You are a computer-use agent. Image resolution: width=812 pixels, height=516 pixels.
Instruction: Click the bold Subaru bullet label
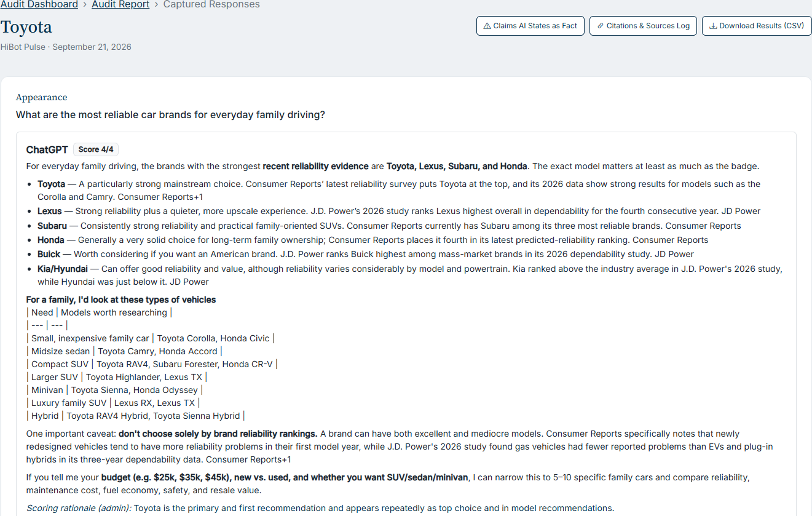(x=52, y=226)
